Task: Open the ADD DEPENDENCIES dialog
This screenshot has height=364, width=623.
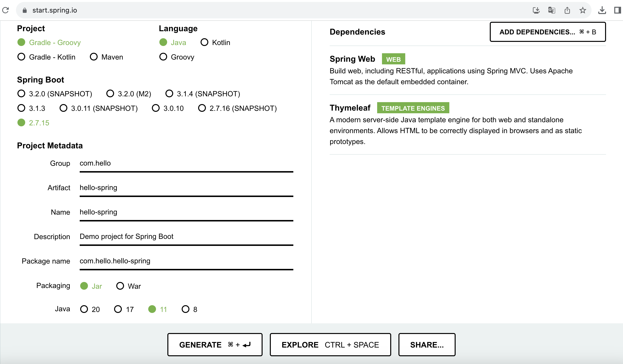Action: (548, 32)
